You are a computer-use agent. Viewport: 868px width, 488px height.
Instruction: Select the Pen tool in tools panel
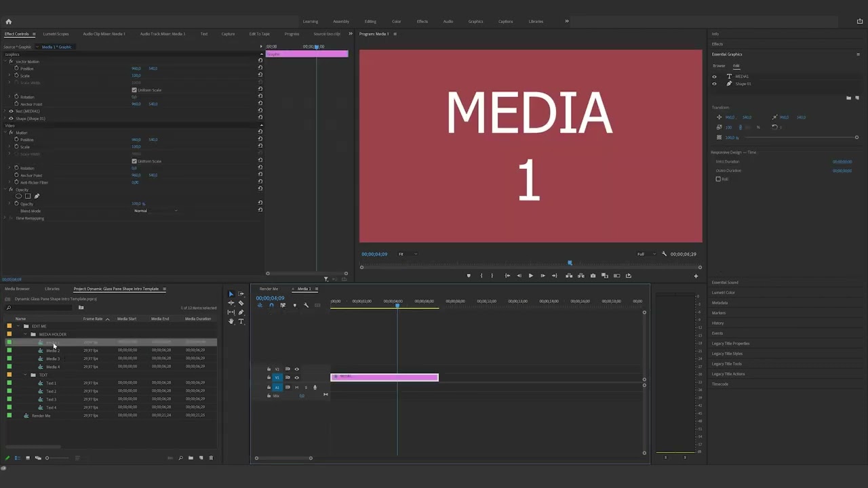[x=241, y=312]
